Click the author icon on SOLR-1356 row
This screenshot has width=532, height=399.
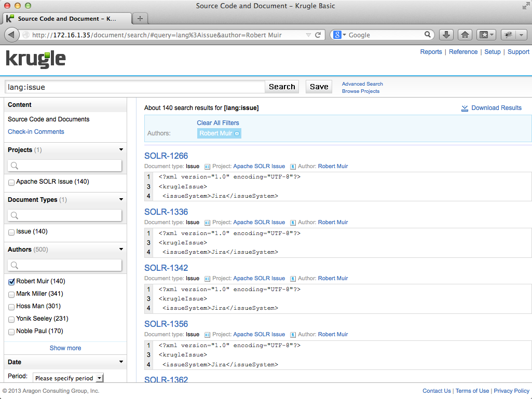coord(293,335)
